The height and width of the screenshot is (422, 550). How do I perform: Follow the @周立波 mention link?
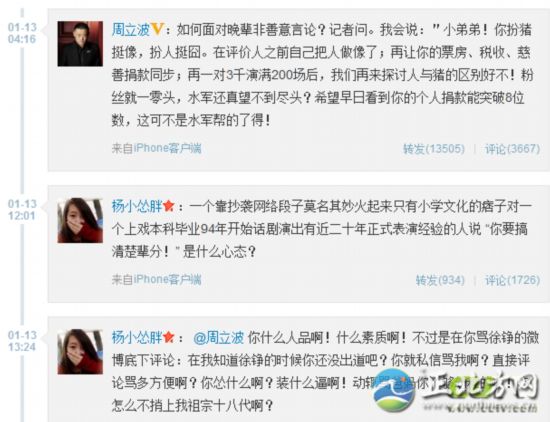[219, 337]
